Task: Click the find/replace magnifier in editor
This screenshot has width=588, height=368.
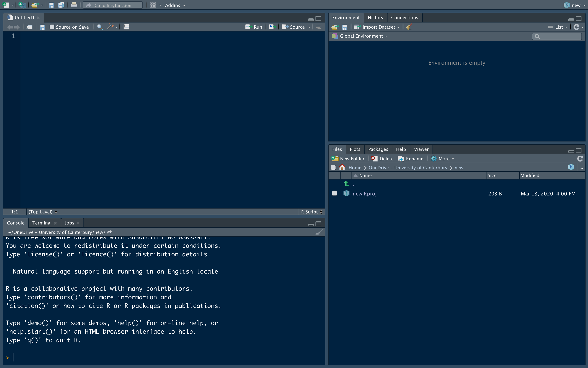Action: pos(100,27)
